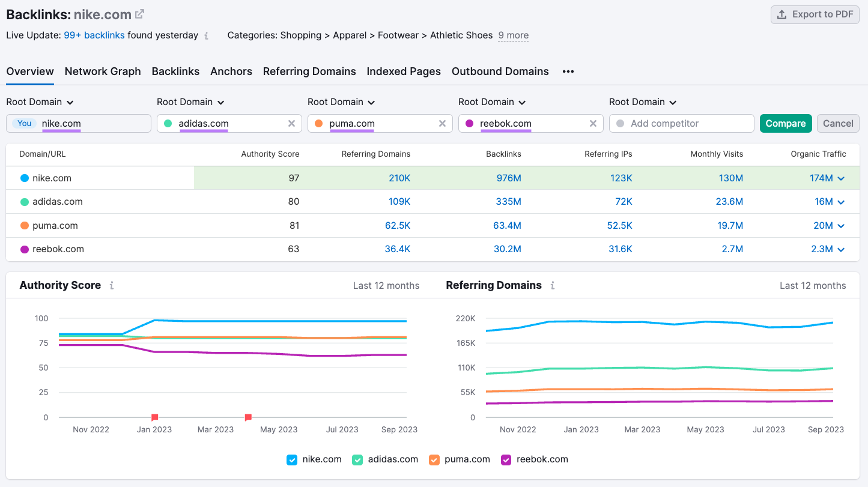Open the Anchors tab
Viewport: 868px width, 487px height.
pos(231,71)
